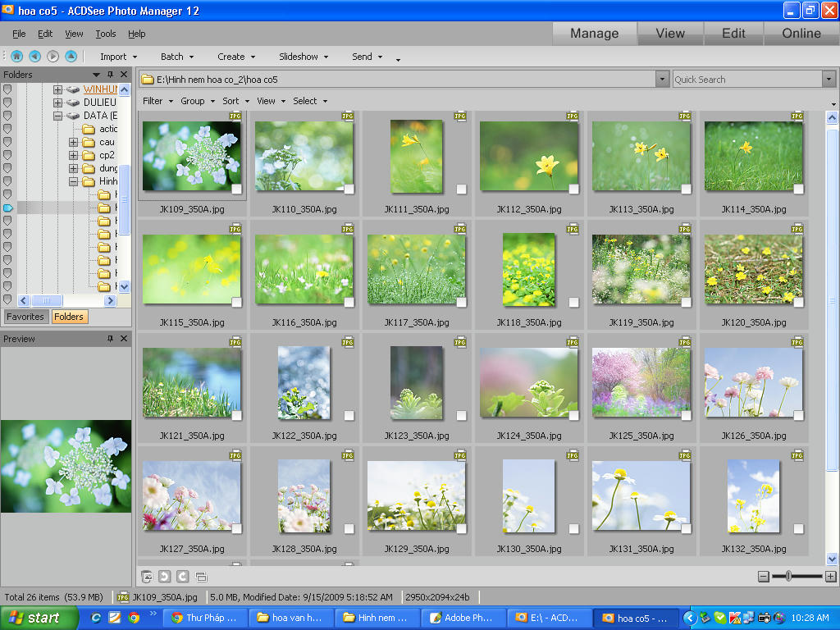Adjust the thumbnail size slider handle

tap(788, 577)
